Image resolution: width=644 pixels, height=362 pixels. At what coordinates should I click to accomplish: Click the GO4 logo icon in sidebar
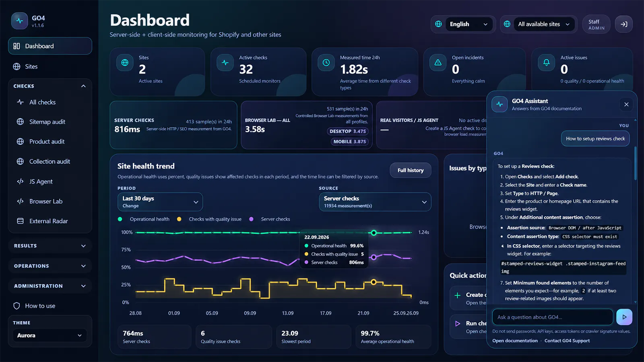pyautogui.click(x=19, y=21)
